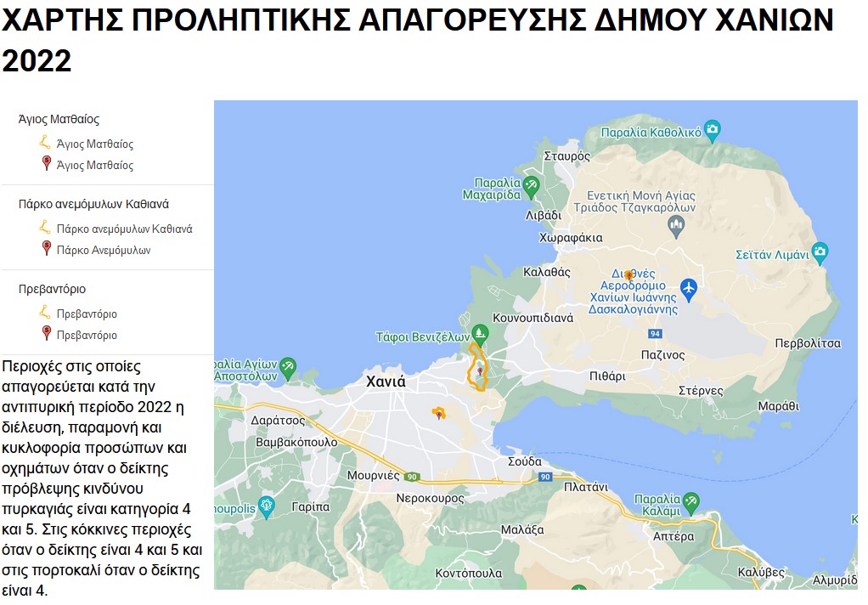The image size is (868, 605).
Task: Click the Παραλία Αγίων Αποστόλων beach icon
Action: click(288, 366)
